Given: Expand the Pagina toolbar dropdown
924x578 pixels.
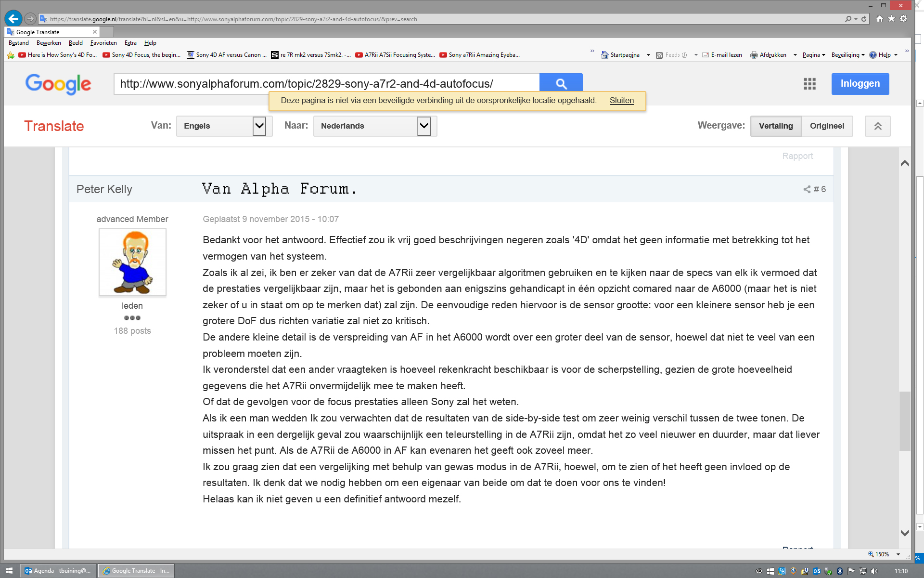Looking at the screenshot, I should [814, 55].
